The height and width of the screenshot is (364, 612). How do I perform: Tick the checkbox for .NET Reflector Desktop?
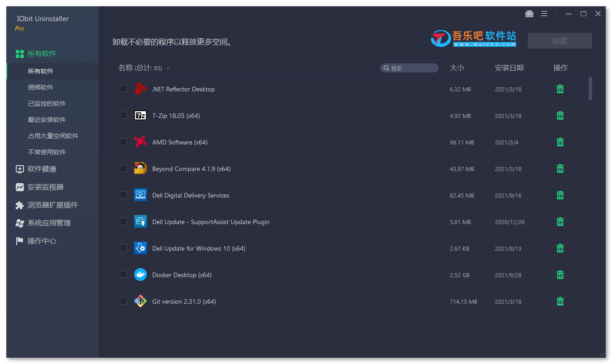[x=123, y=89]
